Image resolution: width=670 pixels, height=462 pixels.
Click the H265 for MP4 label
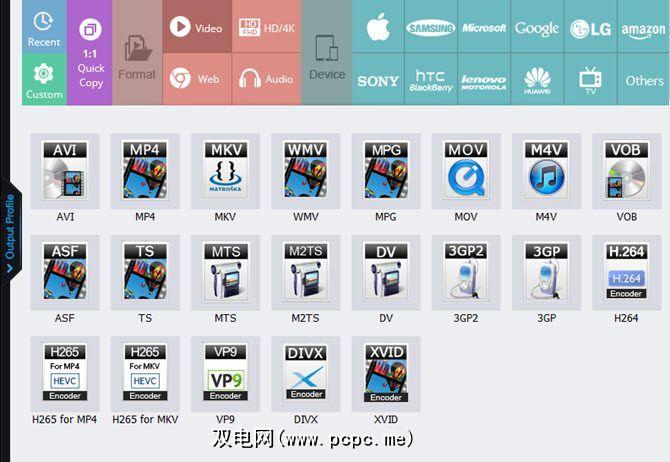click(x=65, y=419)
